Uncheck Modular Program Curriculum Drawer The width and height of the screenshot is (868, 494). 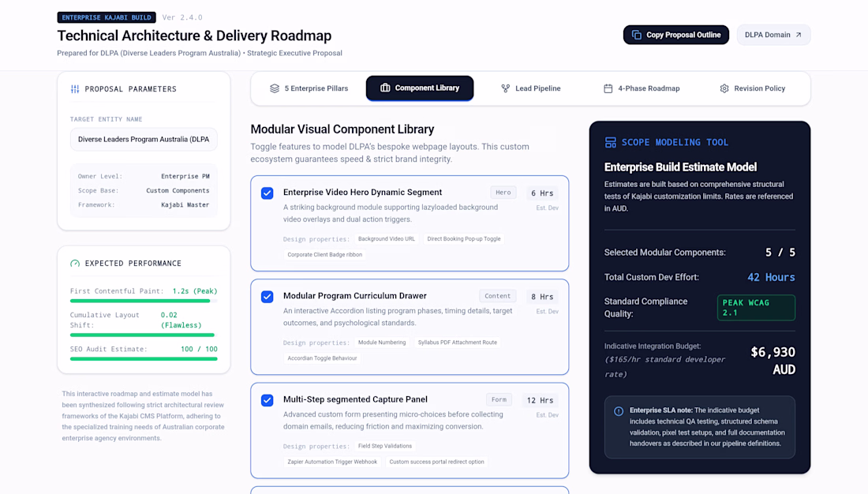tap(267, 297)
